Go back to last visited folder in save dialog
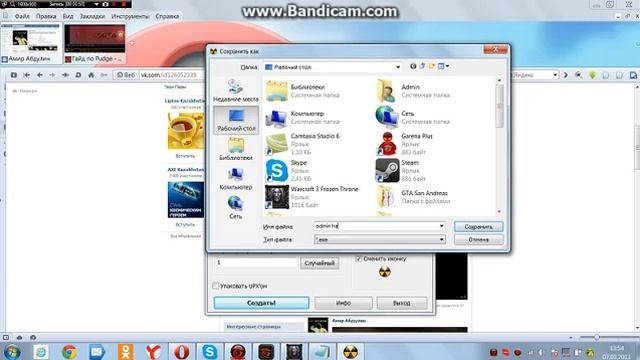This screenshot has width=640, height=360. 413,66
